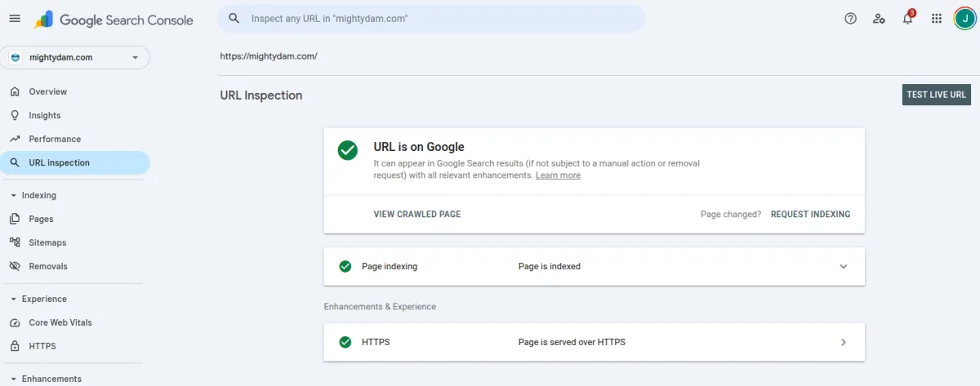Click the HTTPS padlock icon

click(x=15, y=346)
